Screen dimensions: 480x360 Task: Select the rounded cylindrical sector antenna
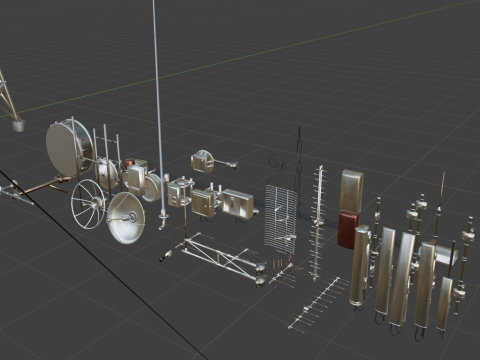(x=360, y=266)
